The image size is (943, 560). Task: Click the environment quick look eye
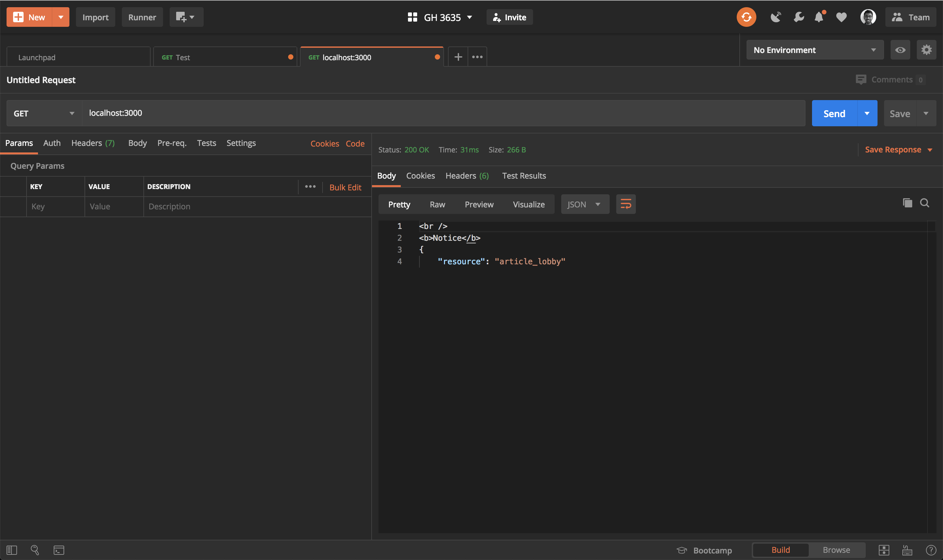(900, 49)
